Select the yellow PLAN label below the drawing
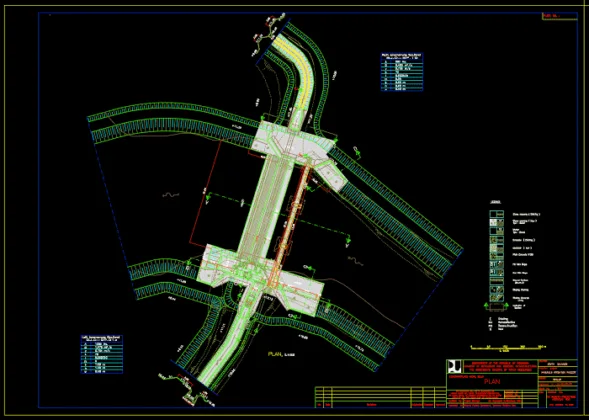Screen dimensions: 589x420 [x=275, y=354]
